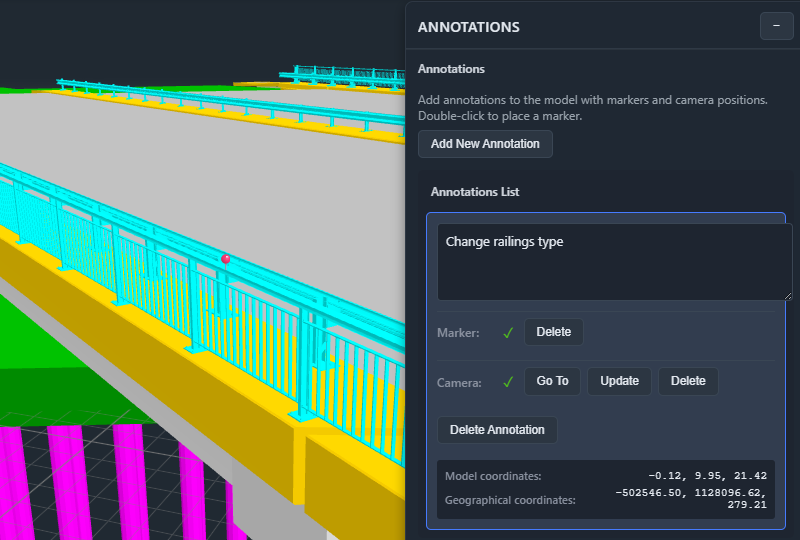
Task: Click the Geographical coordinates value
Action: point(691,498)
